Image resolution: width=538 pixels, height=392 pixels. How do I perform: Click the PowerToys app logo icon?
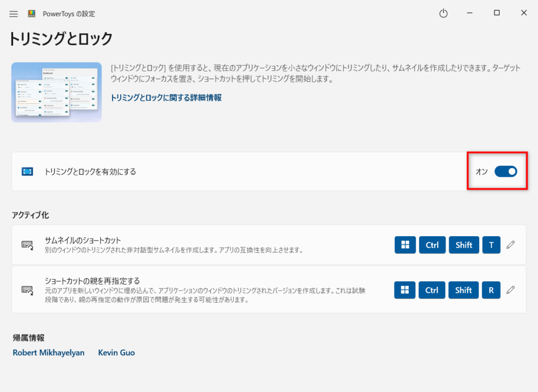pyautogui.click(x=32, y=14)
